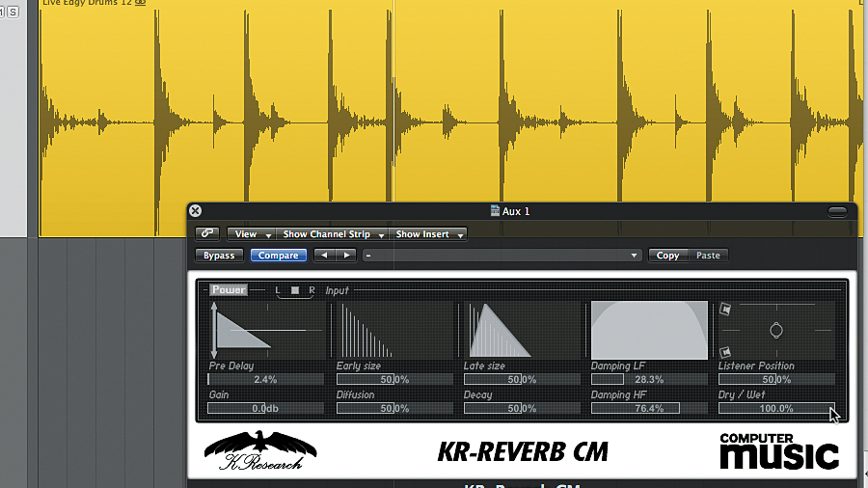Toggle the reverb Power switch
Image resolution: width=868 pixels, height=488 pixels.
pos(229,290)
